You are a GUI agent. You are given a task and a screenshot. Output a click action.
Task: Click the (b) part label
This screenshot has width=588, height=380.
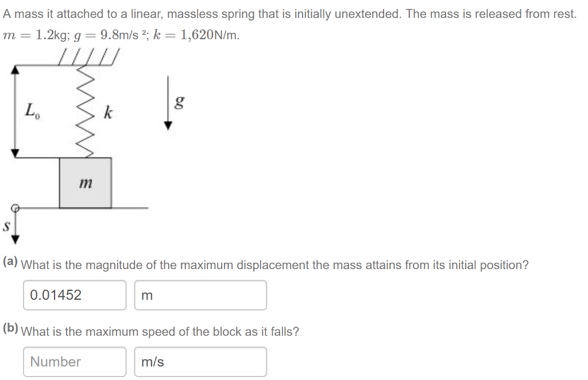[x=10, y=329]
